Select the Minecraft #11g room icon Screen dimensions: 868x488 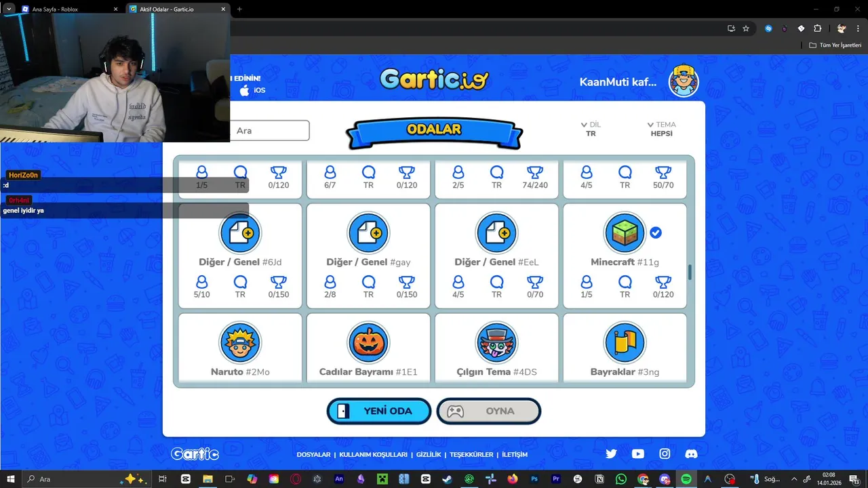625,232
